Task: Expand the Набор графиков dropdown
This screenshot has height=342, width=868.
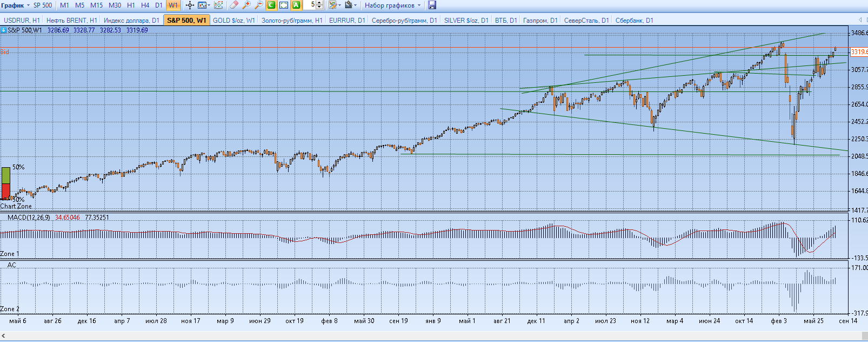Action: (392, 5)
